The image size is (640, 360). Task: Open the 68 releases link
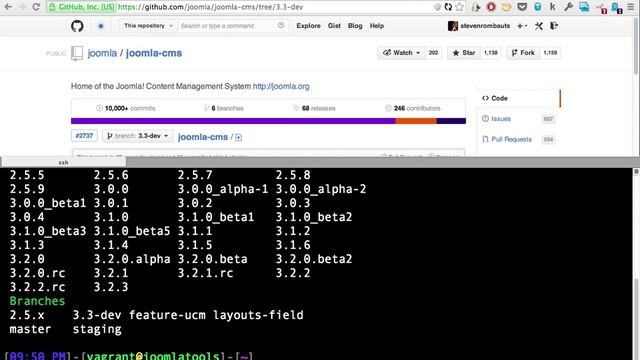pos(314,108)
